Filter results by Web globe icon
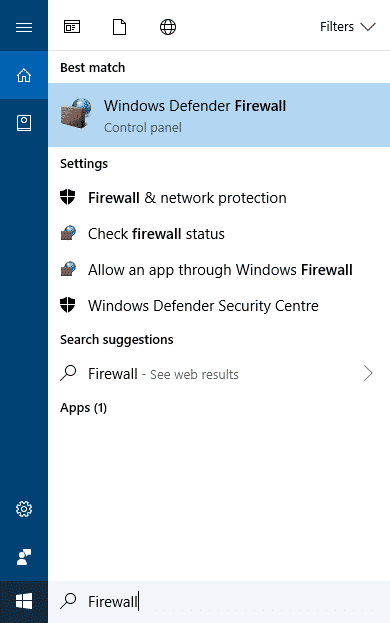390x623 pixels. click(168, 27)
